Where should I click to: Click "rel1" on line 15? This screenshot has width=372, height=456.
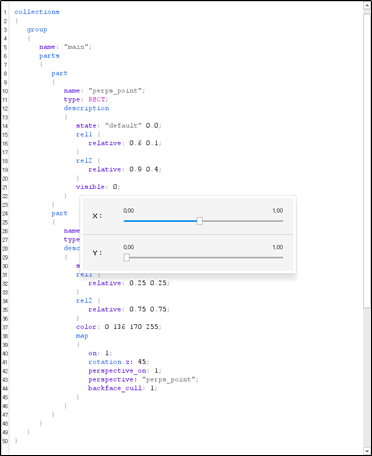tap(84, 134)
